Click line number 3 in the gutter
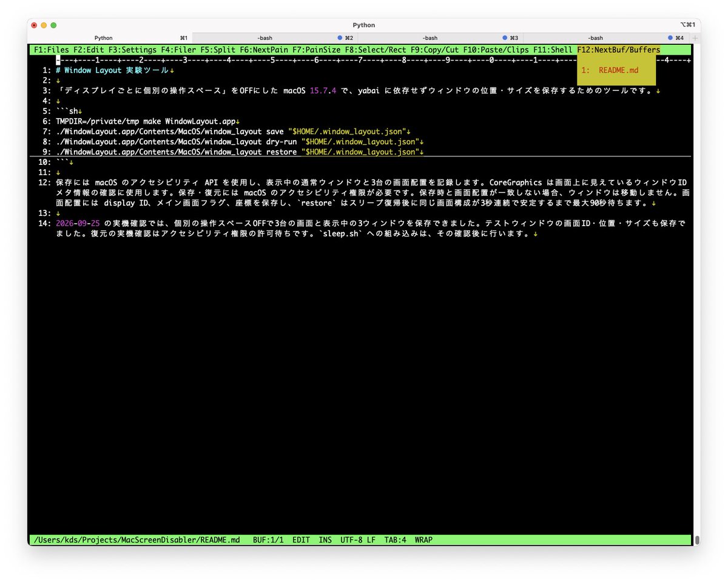Image resolution: width=728 pixels, height=582 pixels. click(45, 91)
